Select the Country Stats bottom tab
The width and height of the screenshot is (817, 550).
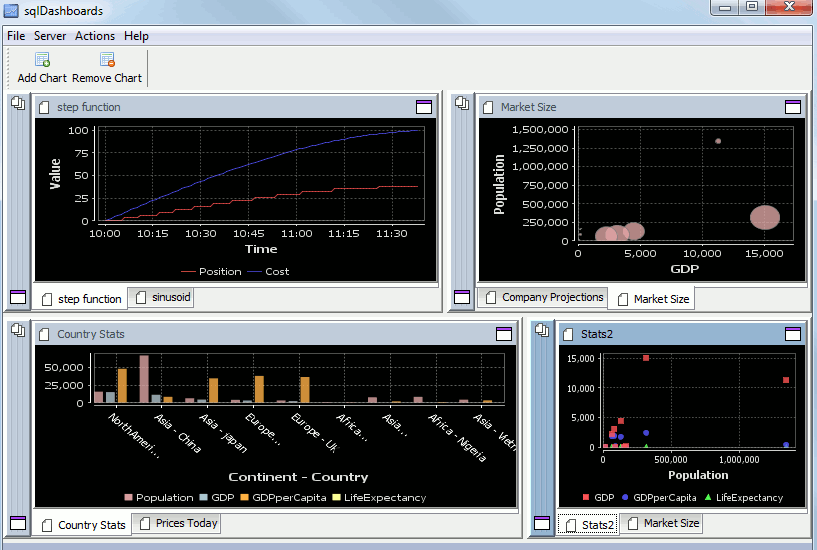82,525
